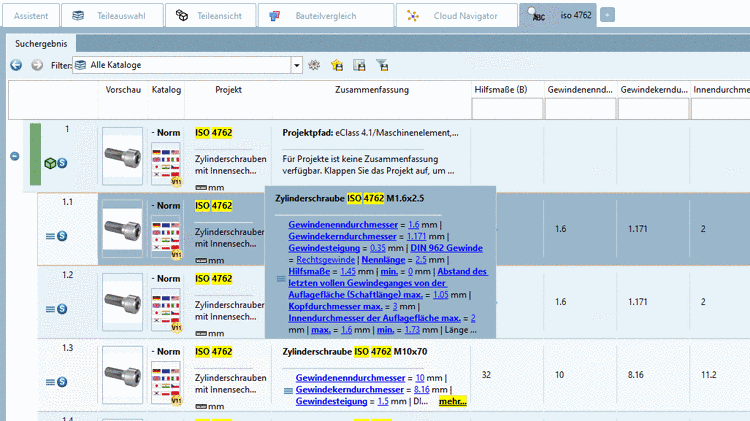Click the 11.2 Innendurchmesser cell
Image resolution: width=750 pixels, height=421 pixels.
click(x=708, y=375)
